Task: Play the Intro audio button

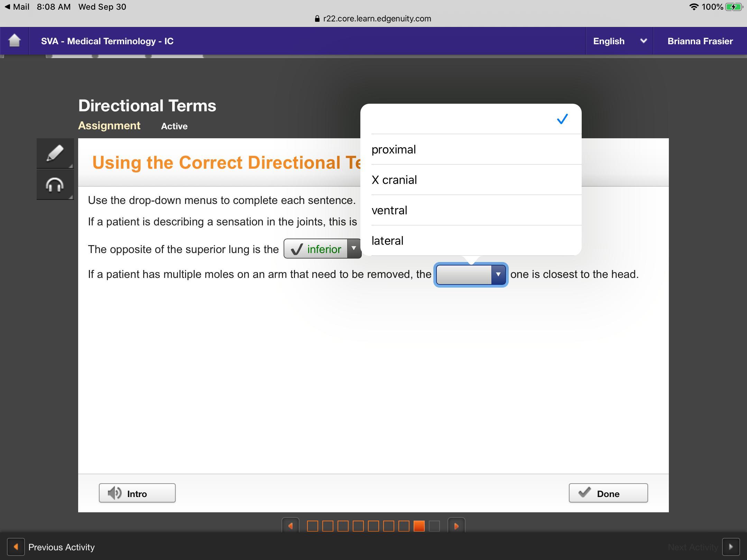Action: coord(137,493)
